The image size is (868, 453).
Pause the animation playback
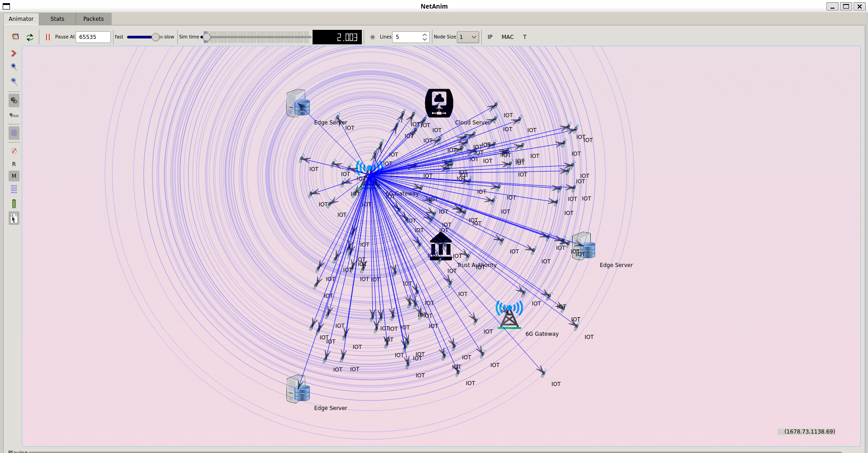pos(47,37)
